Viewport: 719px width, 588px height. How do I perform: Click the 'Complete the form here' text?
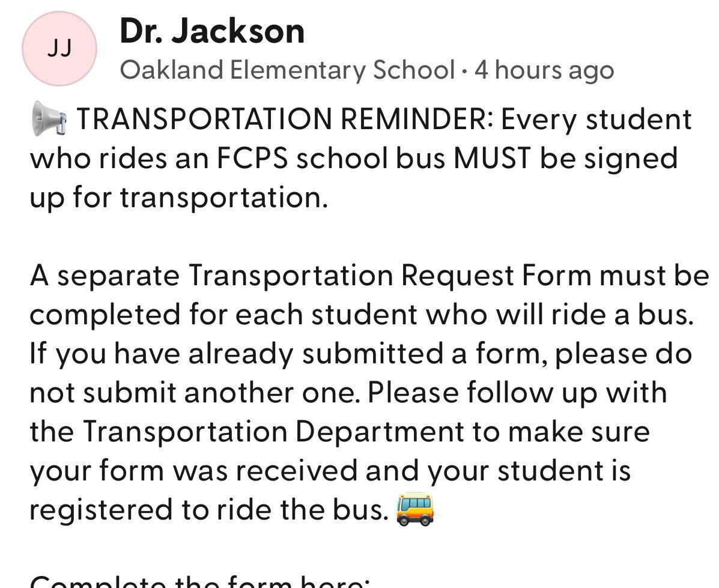click(199, 581)
